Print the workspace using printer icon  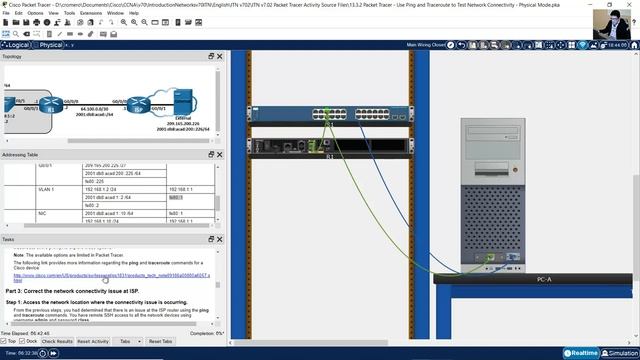[37, 22]
